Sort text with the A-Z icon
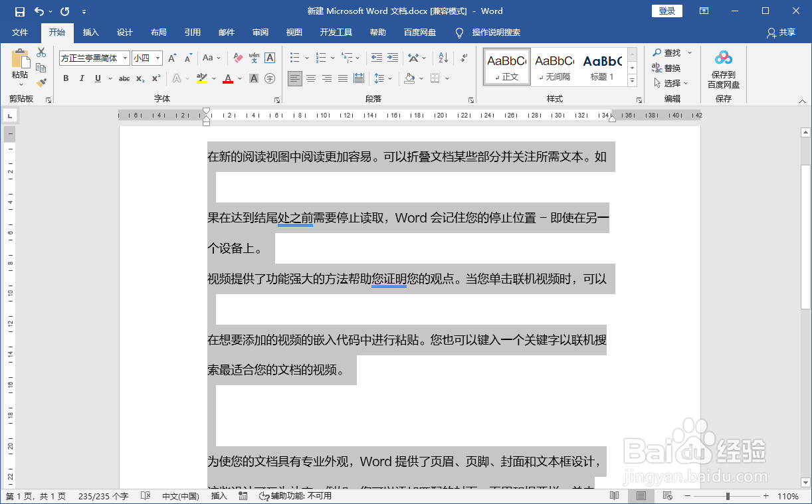The height and width of the screenshot is (504, 812). 444,58
